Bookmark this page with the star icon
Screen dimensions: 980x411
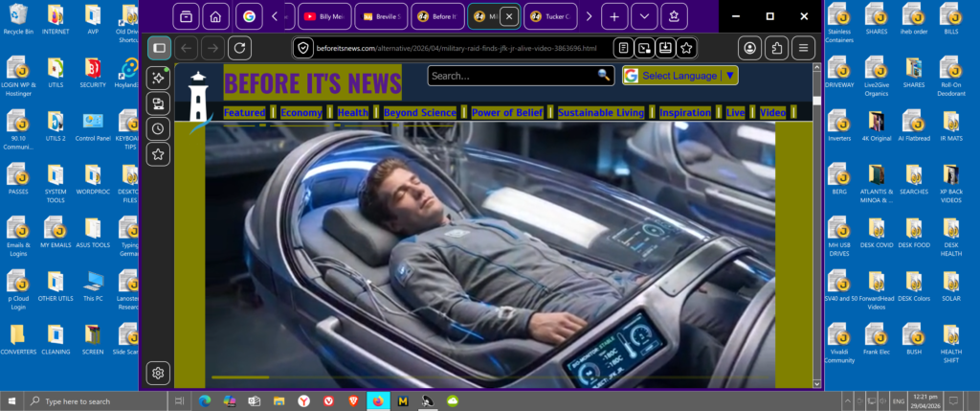(x=686, y=48)
